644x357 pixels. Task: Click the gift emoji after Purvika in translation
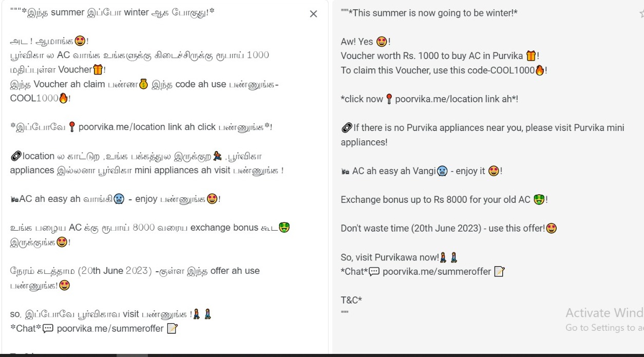(x=531, y=56)
